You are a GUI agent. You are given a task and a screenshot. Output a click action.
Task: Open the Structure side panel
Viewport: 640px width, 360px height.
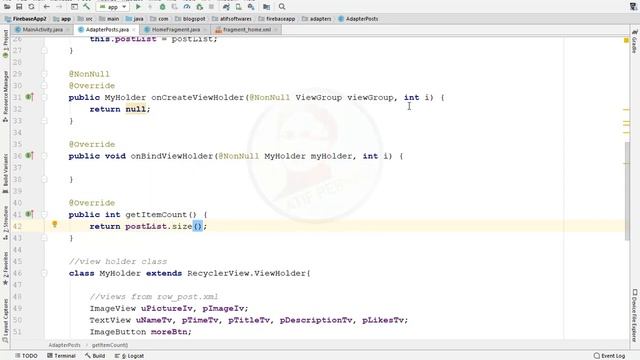[x=5, y=222]
